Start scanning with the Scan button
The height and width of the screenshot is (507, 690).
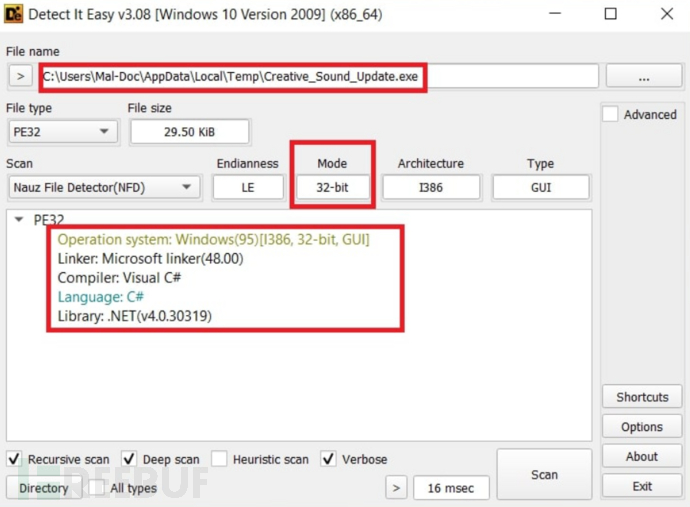click(x=544, y=474)
